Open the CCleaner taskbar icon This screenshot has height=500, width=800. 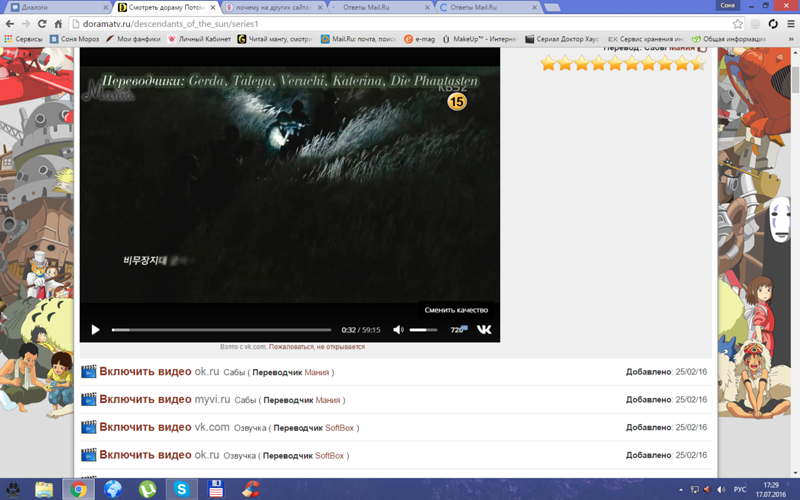[250, 489]
